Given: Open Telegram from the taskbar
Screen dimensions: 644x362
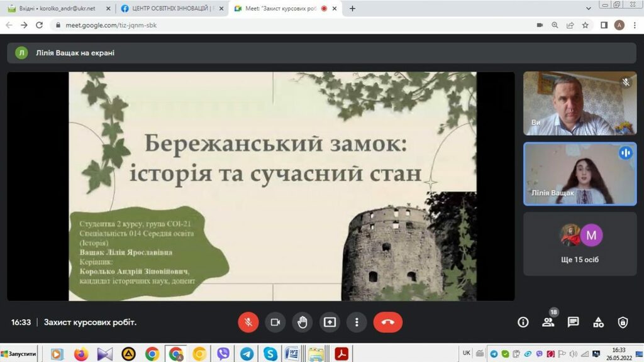Looking at the screenshot, I should (247, 354).
